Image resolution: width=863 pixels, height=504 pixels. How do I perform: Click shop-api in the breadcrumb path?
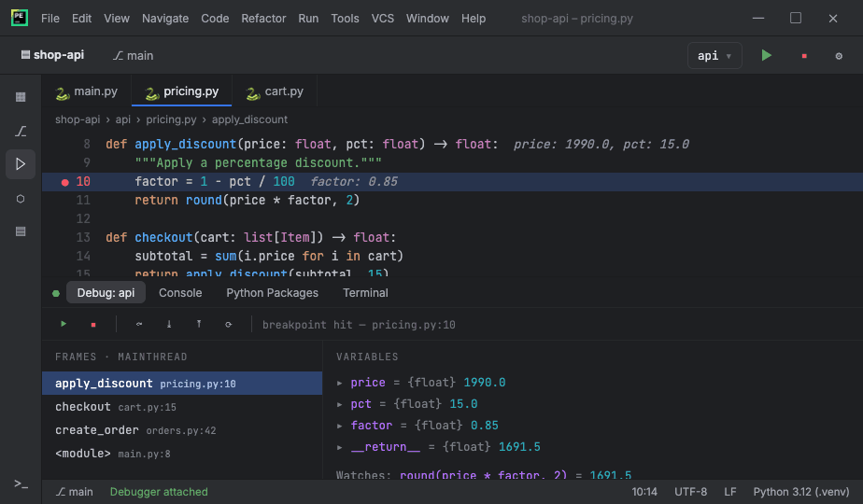78,119
